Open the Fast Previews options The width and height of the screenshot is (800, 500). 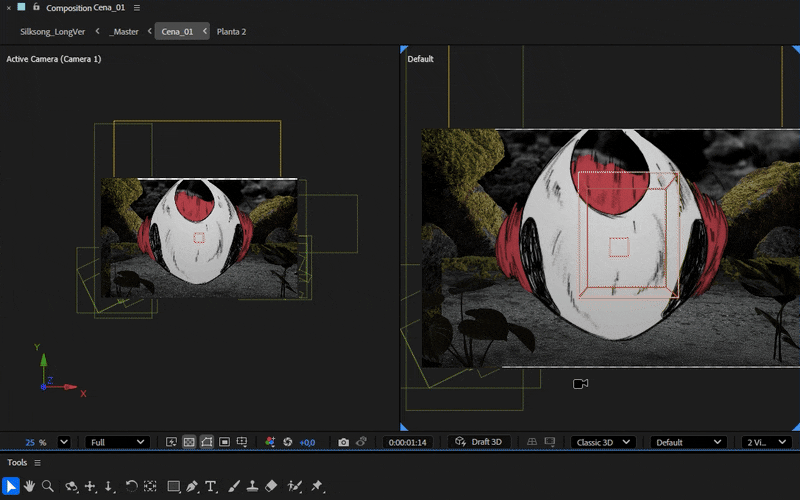[x=171, y=442]
